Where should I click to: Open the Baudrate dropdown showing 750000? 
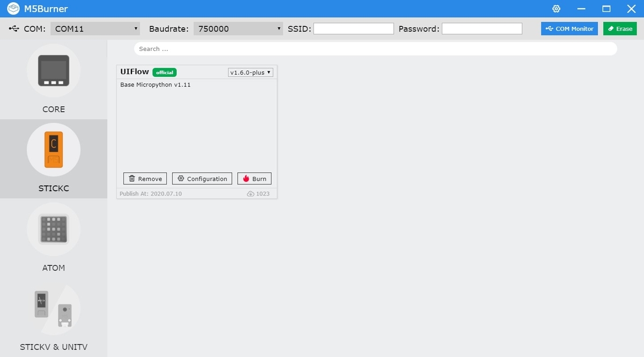(238, 28)
